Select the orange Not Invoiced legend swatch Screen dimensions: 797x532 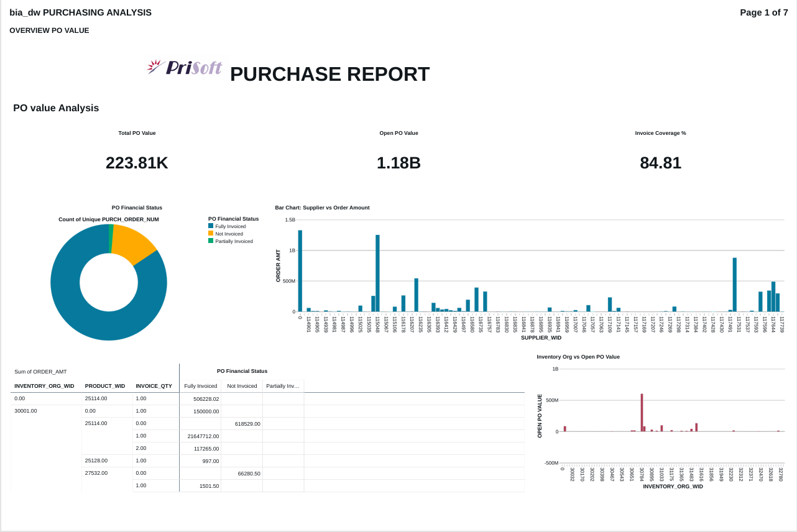pyautogui.click(x=211, y=234)
